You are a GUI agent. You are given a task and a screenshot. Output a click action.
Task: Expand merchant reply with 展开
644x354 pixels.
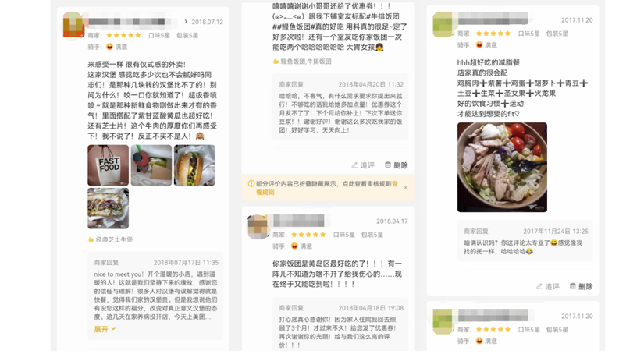point(105,329)
